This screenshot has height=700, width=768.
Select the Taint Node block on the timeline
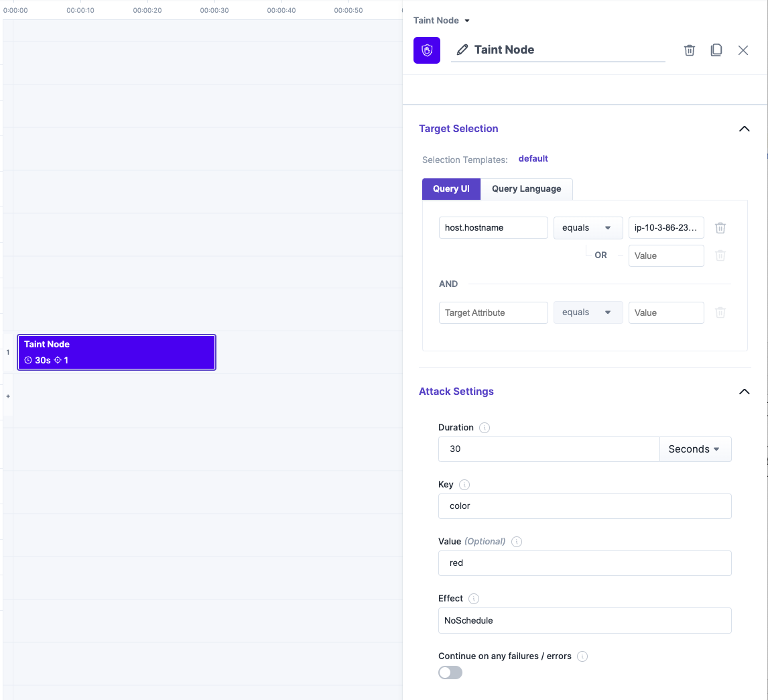(117, 353)
